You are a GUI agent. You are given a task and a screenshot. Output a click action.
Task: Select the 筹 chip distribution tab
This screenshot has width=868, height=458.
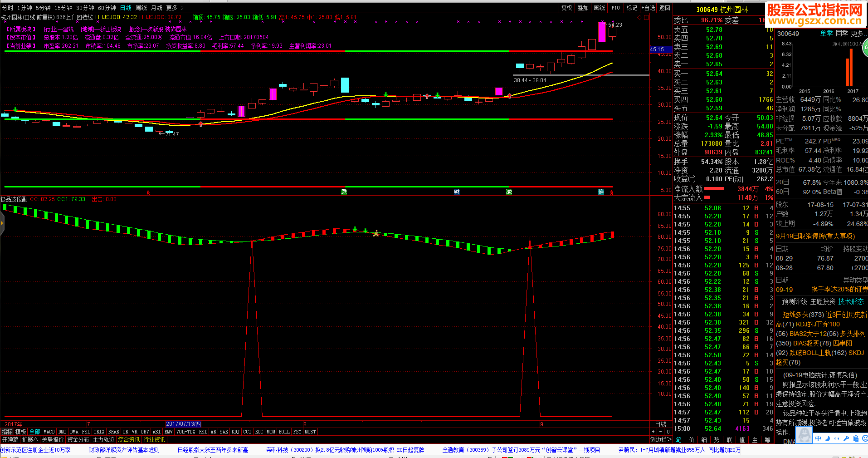point(767,439)
